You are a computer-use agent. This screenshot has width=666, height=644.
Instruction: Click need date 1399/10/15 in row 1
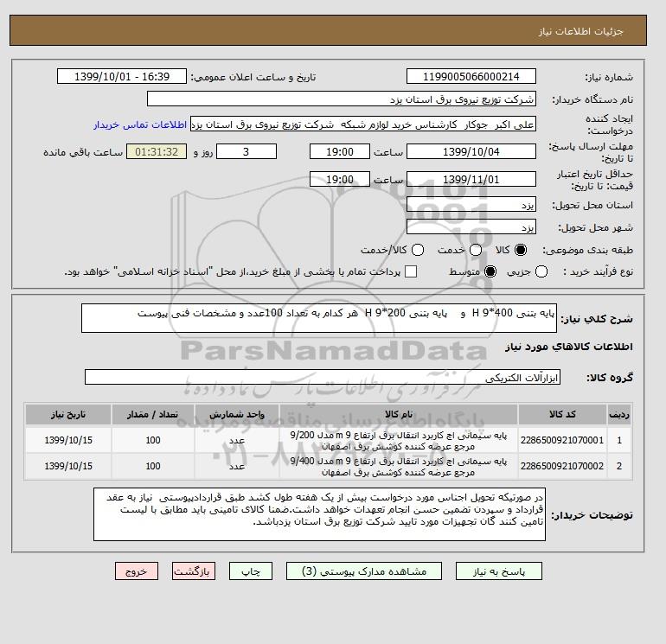tap(68, 440)
